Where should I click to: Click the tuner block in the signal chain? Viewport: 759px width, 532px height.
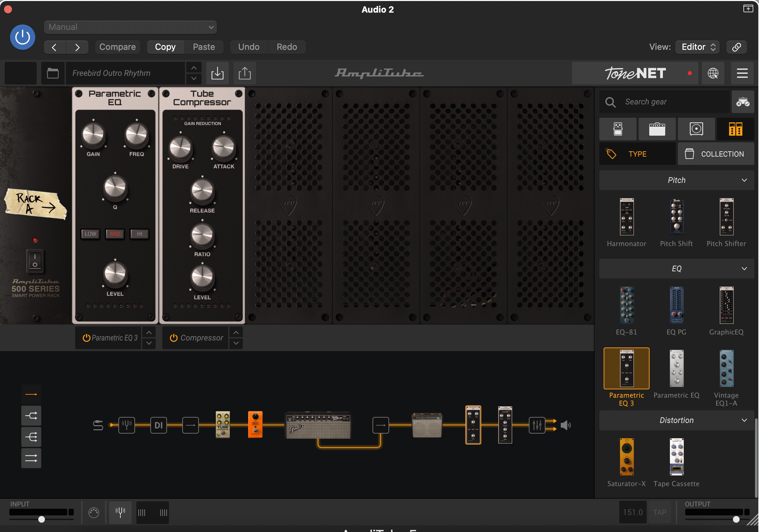point(127,425)
